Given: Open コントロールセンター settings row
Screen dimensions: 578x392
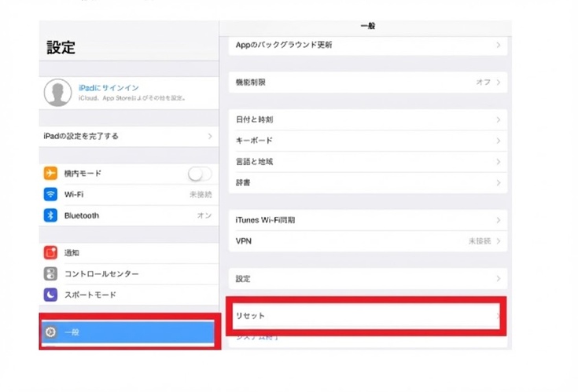Looking at the screenshot, I should 129,273.
